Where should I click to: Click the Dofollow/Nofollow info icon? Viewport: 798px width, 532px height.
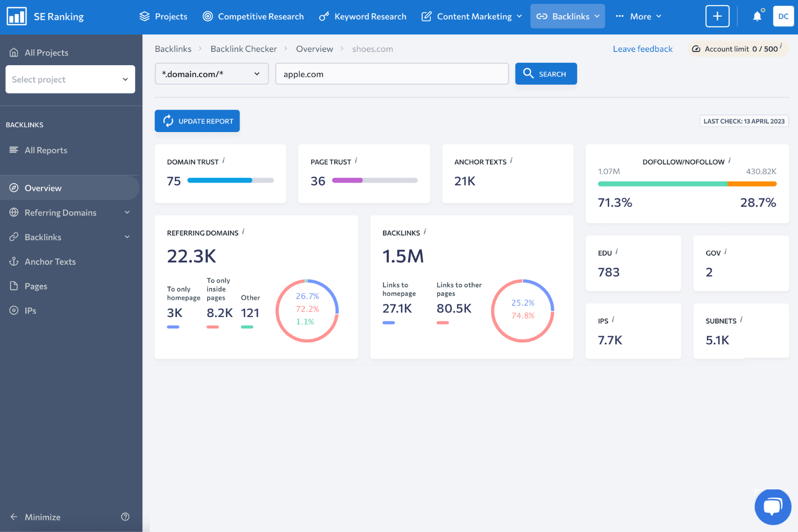pyautogui.click(x=730, y=161)
